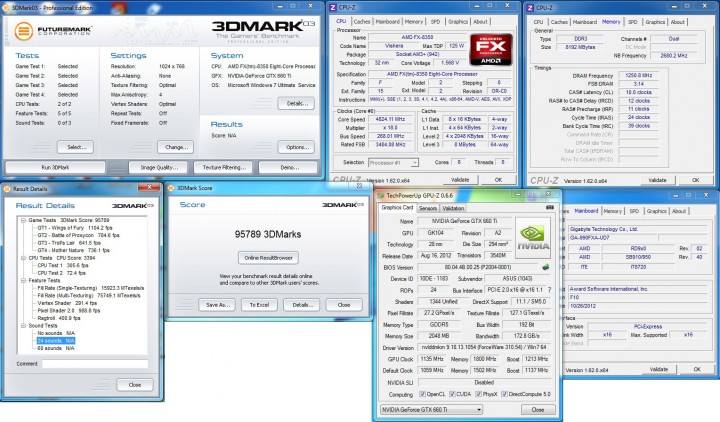
Task: Select 'GT4 - Mother Nature' result row
Action: click(73, 250)
